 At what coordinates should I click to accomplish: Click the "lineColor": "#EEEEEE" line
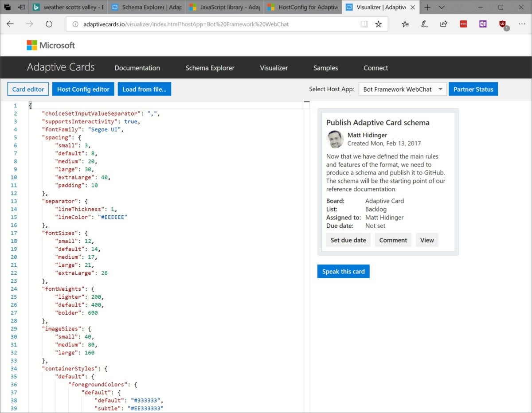coord(91,217)
